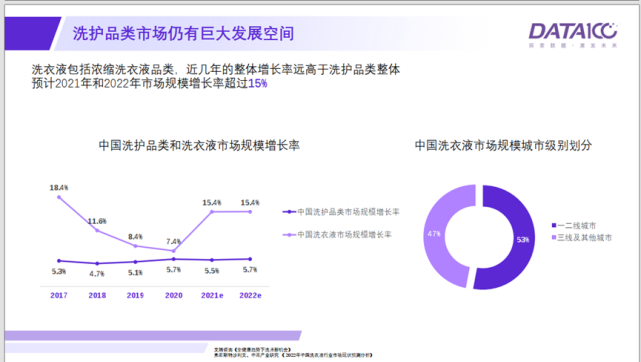The height and width of the screenshot is (362, 641).
Task: Click chart title 中国洗护品类和洗衣液市场规模增长率
Action: [x=199, y=145]
